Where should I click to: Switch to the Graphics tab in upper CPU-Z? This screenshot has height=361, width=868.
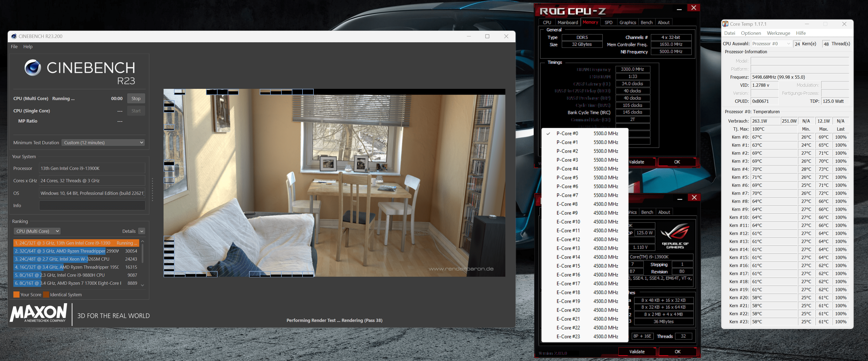point(627,22)
